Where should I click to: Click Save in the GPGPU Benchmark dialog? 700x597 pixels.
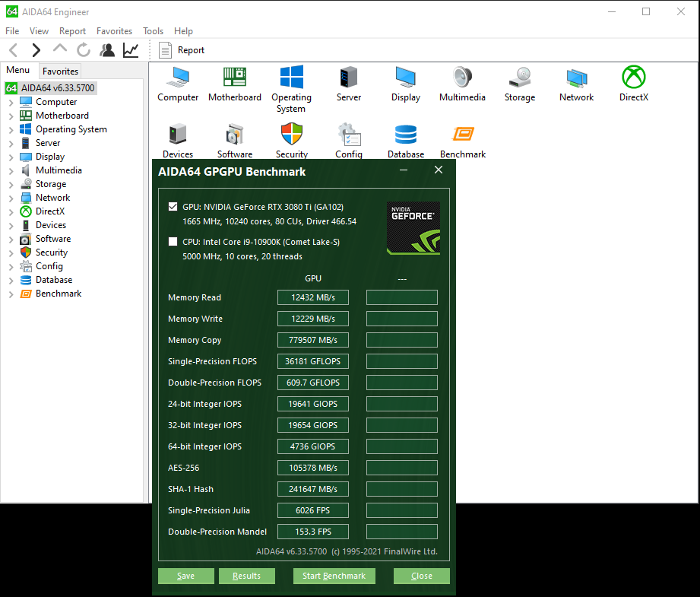pyautogui.click(x=185, y=576)
